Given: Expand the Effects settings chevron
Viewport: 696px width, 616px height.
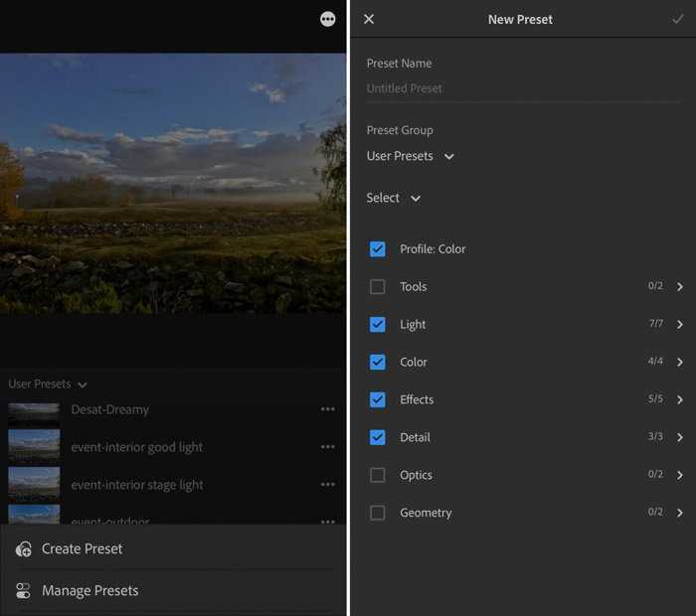Looking at the screenshot, I should [x=680, y=399].
